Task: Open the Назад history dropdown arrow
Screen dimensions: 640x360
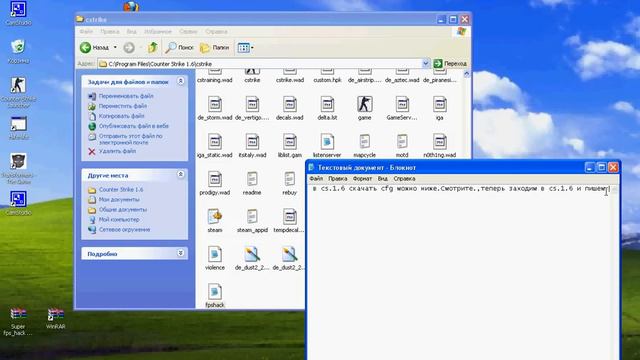Action: pos(115,48)
